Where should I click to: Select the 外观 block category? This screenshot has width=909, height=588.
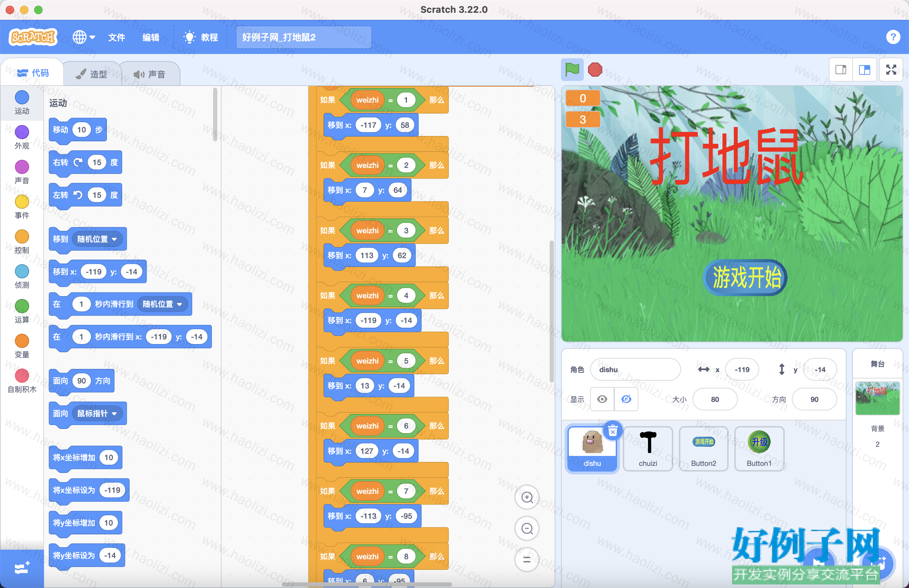tap(22, 138)
